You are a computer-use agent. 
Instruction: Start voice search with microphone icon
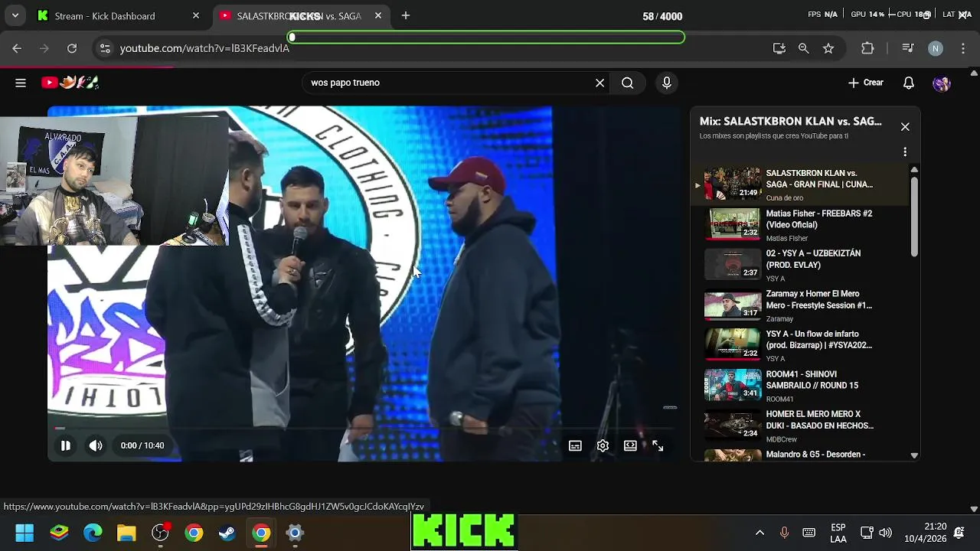(666, 83)
